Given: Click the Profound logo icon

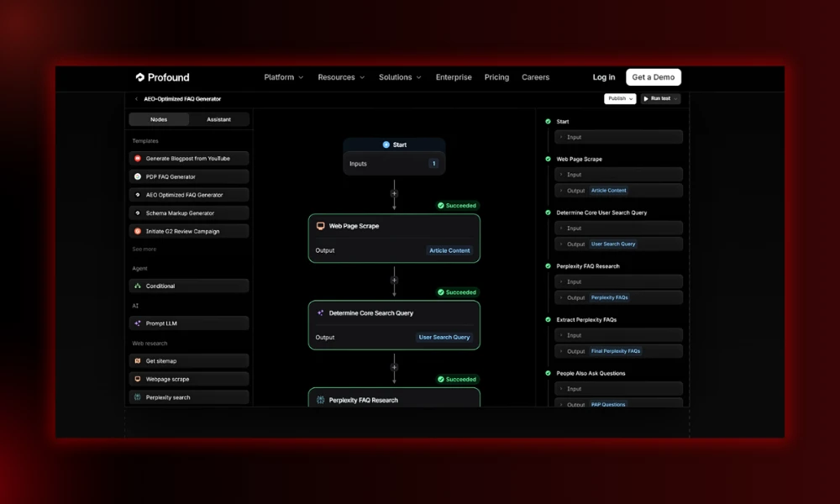Looking at the screenshot, I should 139,77.
